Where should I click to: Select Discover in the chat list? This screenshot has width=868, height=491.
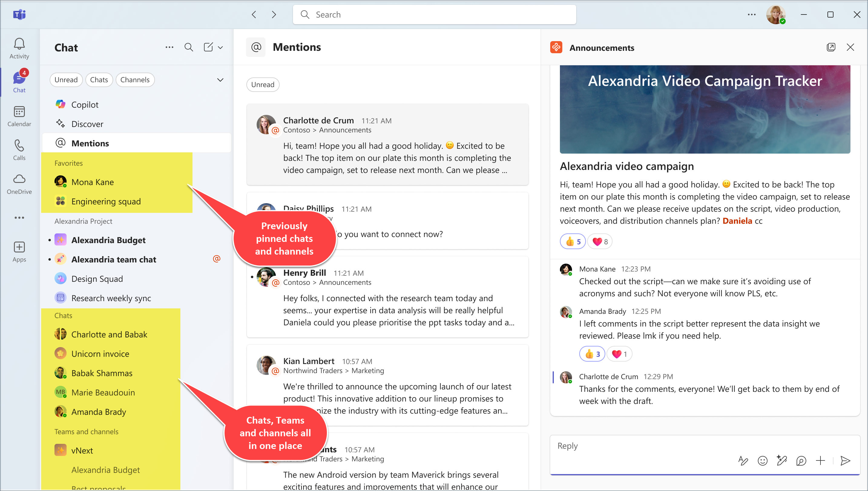[87, 124]
